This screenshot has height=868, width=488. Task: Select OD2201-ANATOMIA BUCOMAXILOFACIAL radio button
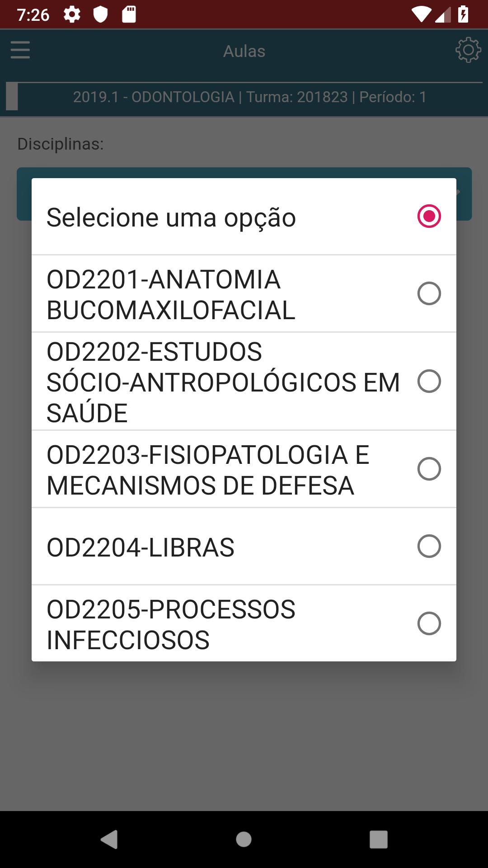coord(429,294)
